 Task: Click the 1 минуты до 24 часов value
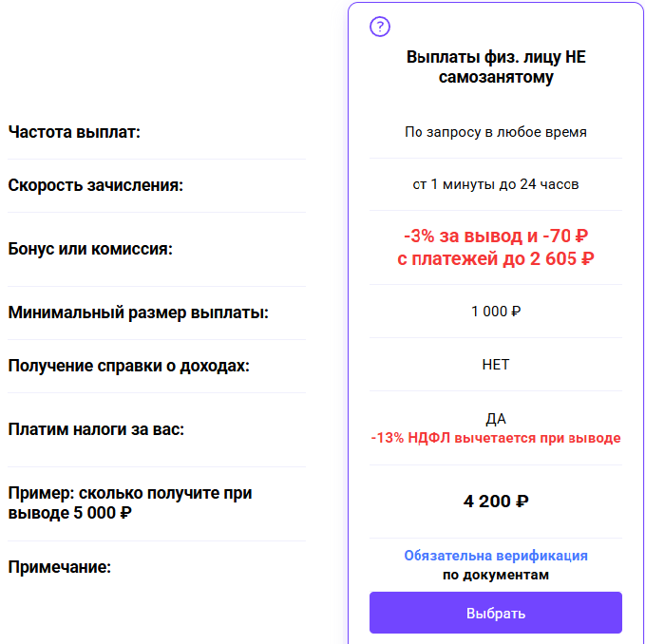pyautogui.click(x=495, y=184)
